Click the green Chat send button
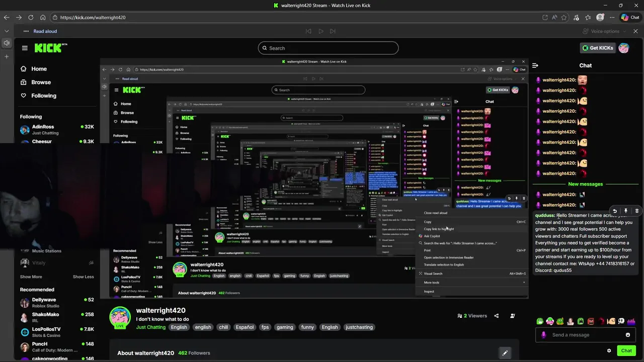This screenshot has height=362, width=644. tap(626, 351)
